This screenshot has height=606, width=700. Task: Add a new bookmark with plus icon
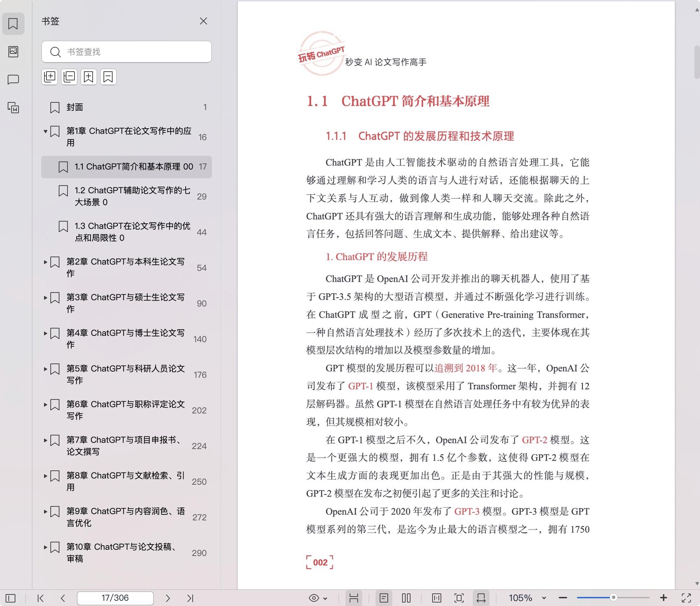(89, 77)
